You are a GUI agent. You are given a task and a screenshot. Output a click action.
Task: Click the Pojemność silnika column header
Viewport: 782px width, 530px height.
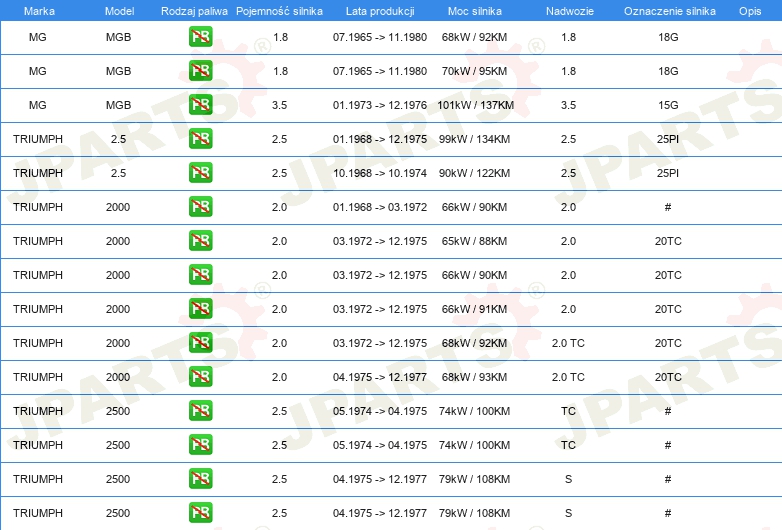(x=279, y=11)
